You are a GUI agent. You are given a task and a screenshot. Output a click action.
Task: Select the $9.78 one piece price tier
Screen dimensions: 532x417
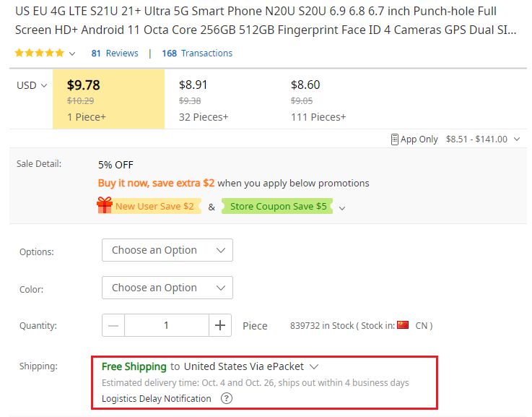pyautogui.click(x=108, y=99)
